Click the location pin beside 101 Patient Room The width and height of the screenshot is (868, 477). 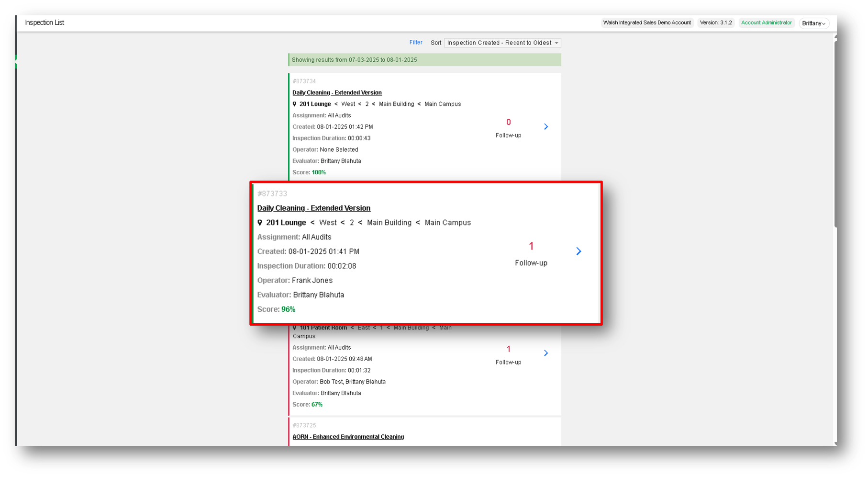(294, 328)
